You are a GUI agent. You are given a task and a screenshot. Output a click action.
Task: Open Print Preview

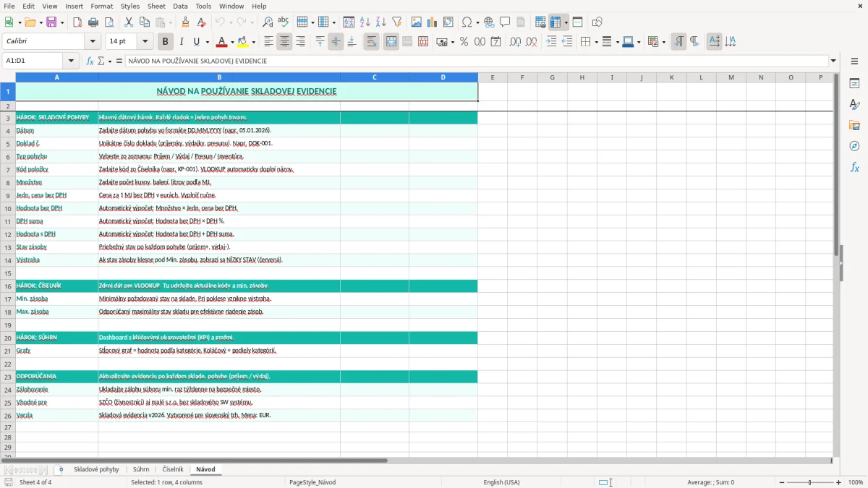pos(109,22)
